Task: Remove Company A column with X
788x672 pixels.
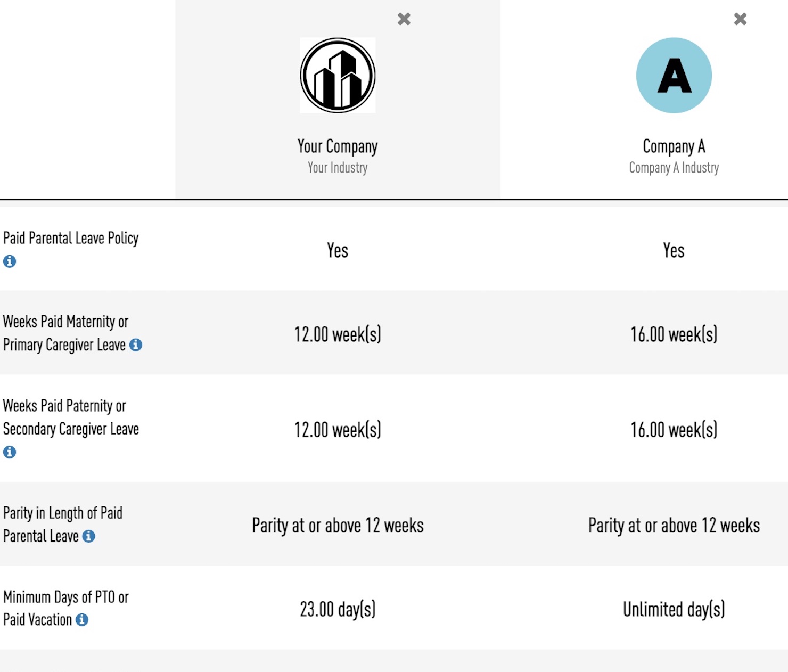Action: click(x=740, y=19)
